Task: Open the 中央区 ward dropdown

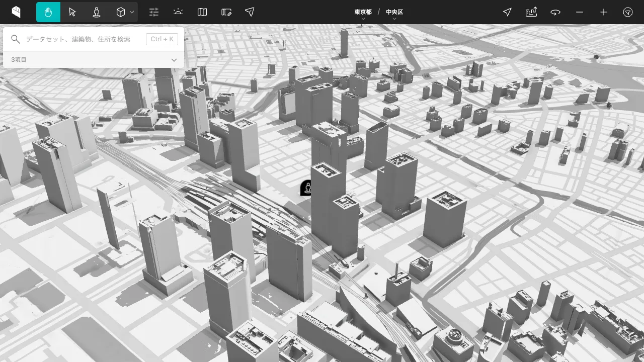Action: [x=394, y=12]
